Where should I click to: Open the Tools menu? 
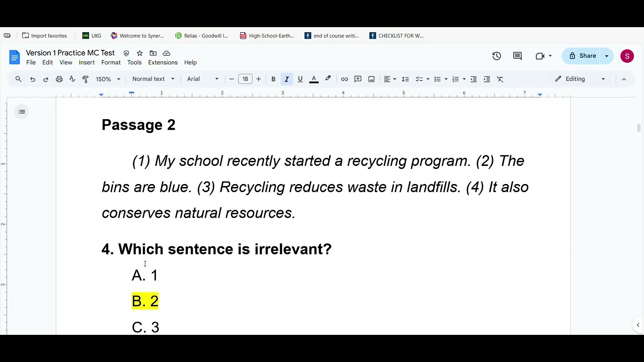click(x=134, y=62)
